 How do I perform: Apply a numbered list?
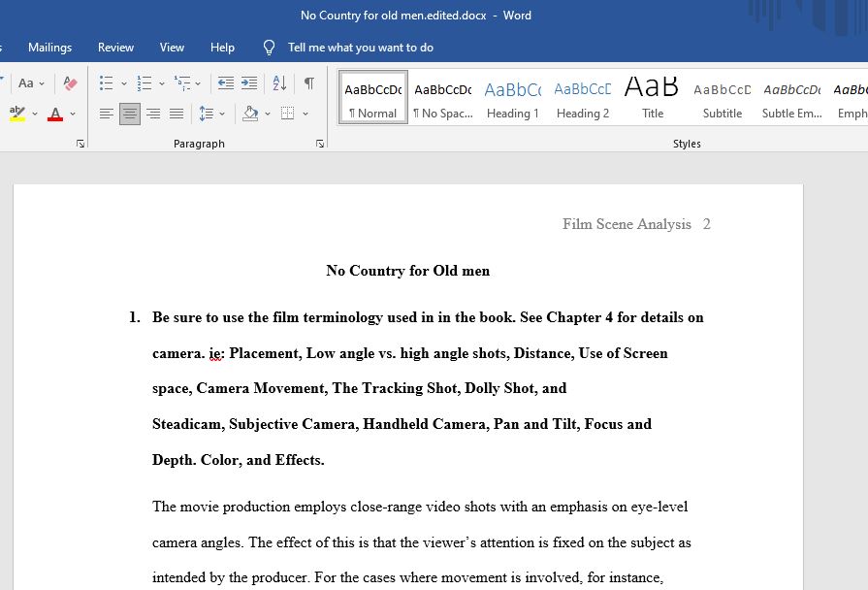click(145, 83)
